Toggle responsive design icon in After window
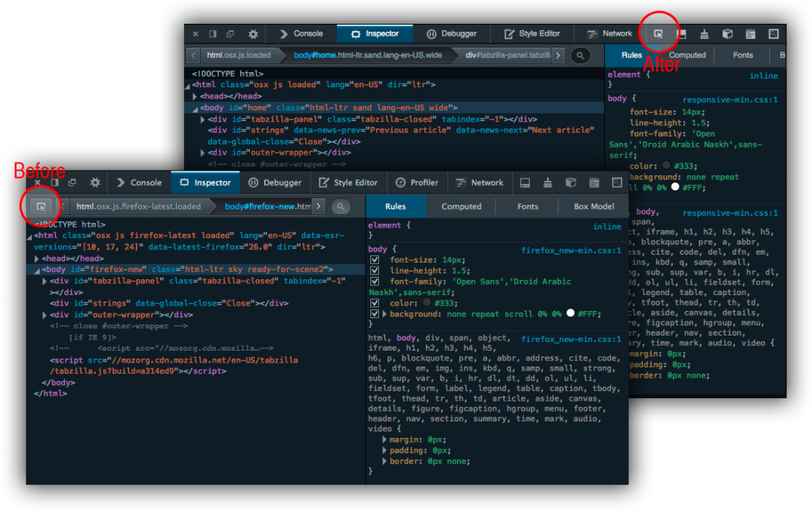This screenshot has height=518, width=812. [774, 34]
